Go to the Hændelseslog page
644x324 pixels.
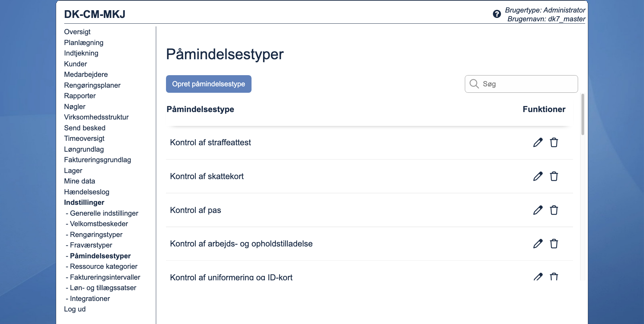click(x=87, y=192)
